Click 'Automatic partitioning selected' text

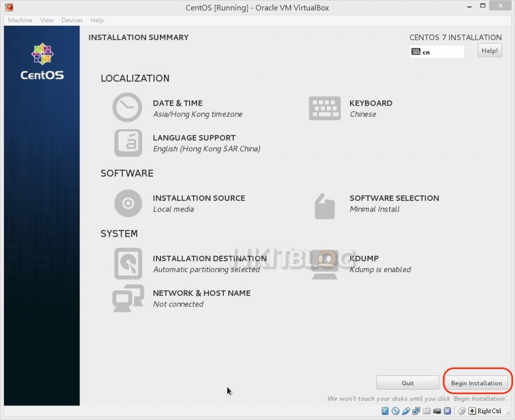tap(206, 269)
